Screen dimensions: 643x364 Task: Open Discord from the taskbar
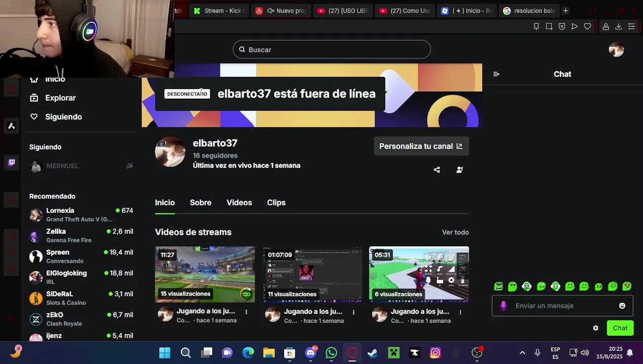coord(311,352)
